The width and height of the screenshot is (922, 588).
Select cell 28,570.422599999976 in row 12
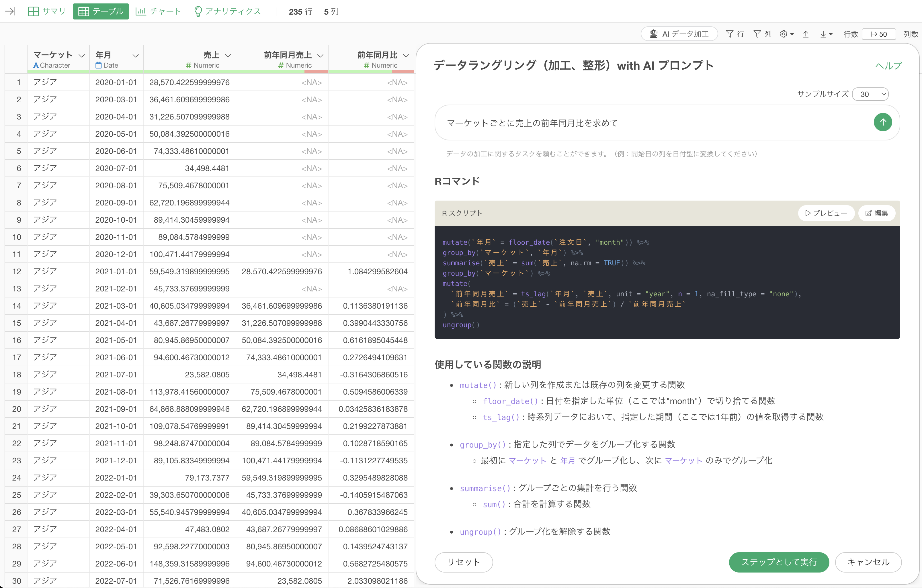pos(282,271)
